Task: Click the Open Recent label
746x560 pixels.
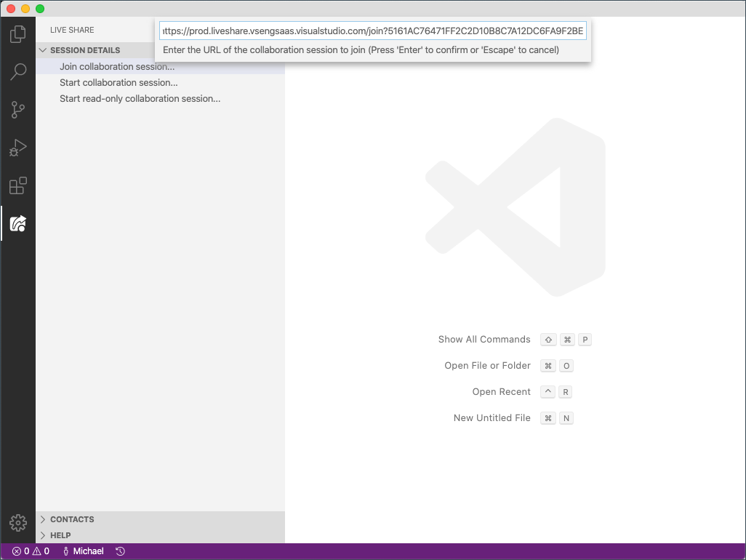Action: point(501,391)
